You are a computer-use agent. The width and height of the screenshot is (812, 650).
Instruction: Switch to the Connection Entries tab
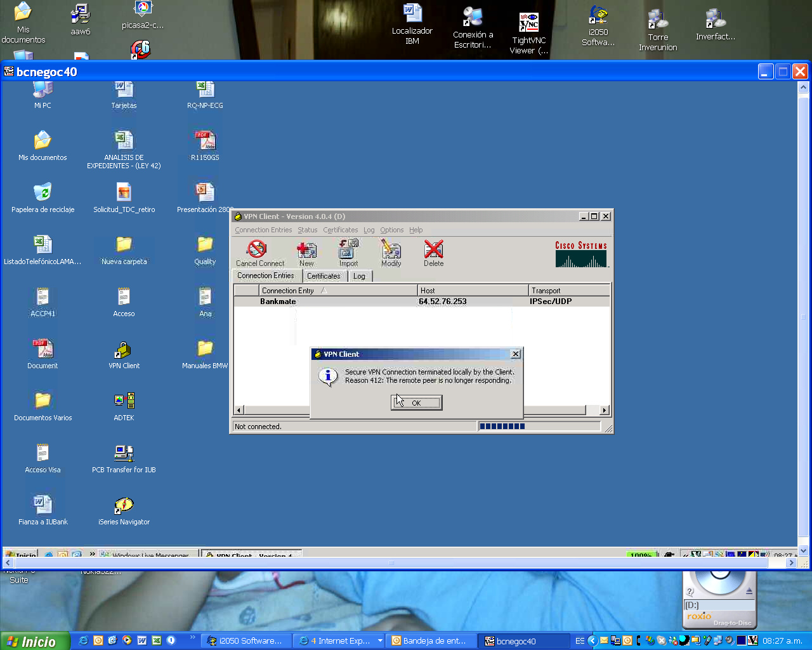(x=266, y=275)
